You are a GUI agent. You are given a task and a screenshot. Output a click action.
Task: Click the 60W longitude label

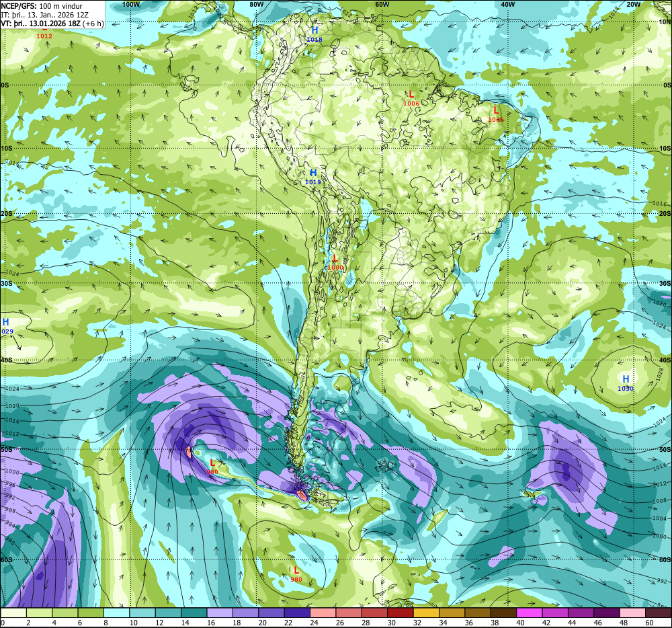(382, 4)
